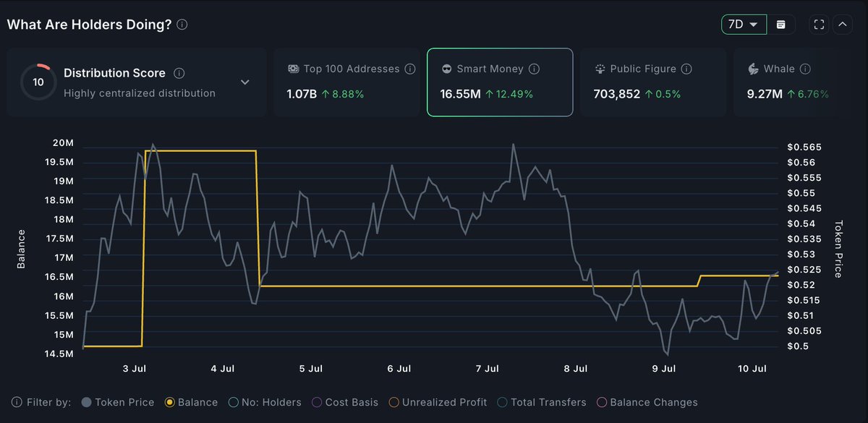Toggle Cost Basis series filter
This screenshot has width=868, height=423.
coord(345,402)
